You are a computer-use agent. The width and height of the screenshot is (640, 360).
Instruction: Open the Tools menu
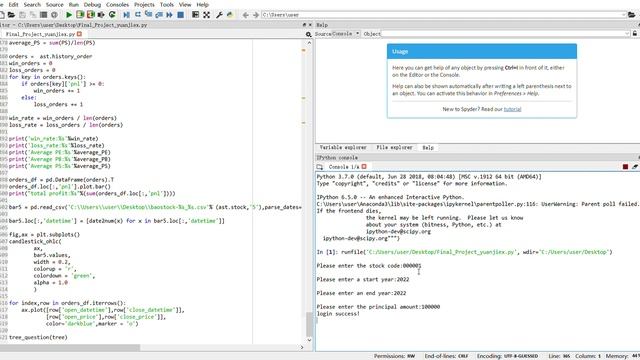(167, 4)
